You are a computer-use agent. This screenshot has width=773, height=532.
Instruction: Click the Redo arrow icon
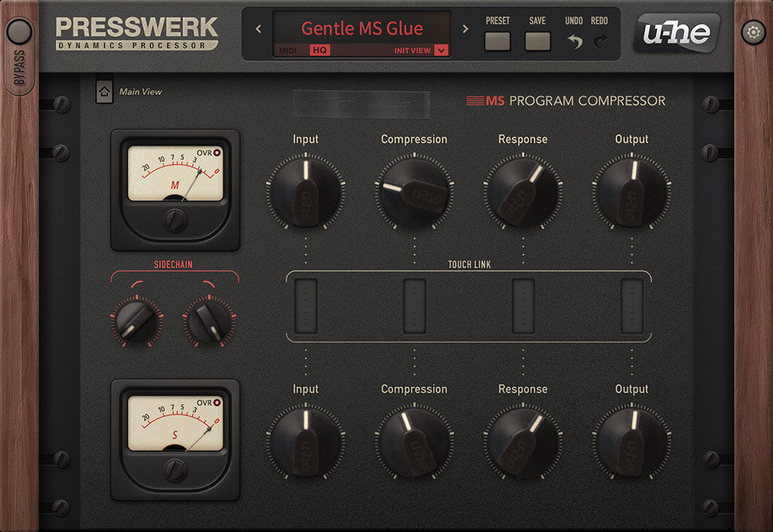pos(599,41)
